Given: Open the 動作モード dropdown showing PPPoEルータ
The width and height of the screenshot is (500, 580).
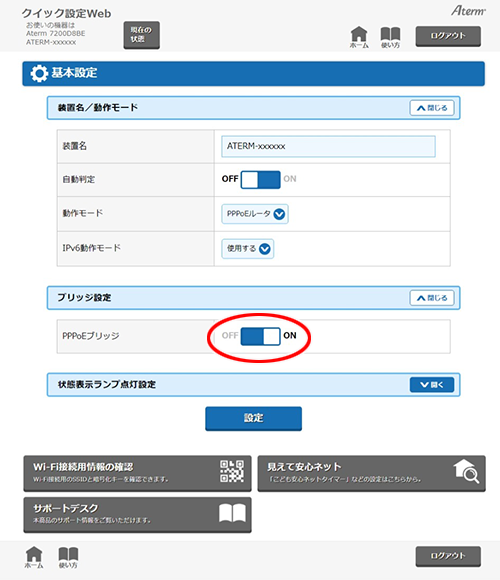Looking at the screenshot, I should 255,214.
